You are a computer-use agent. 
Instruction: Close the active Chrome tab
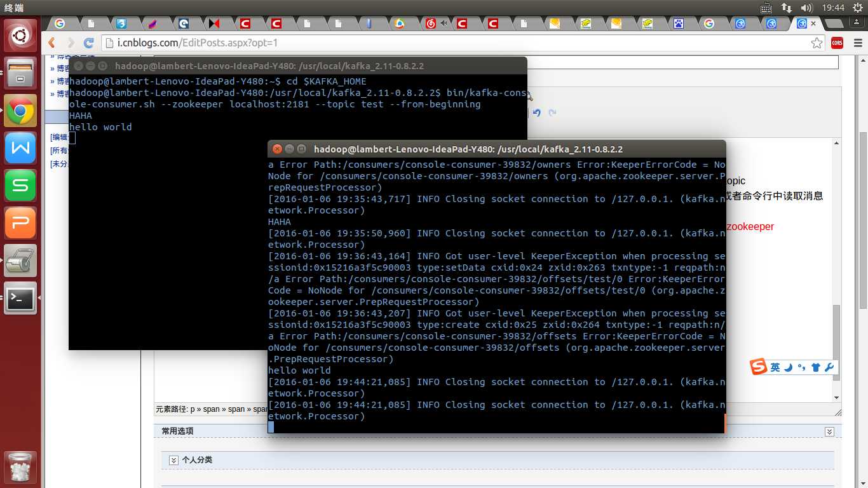pos(815,24)
